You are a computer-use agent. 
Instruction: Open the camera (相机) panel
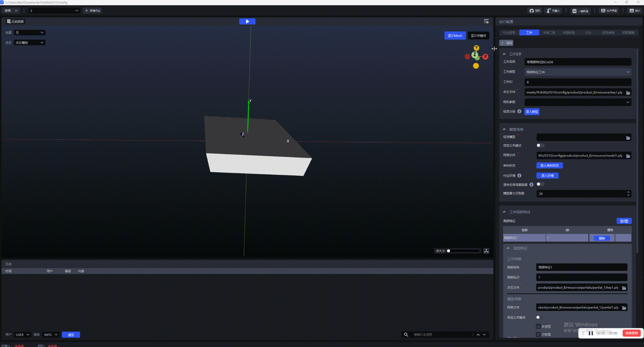coord(534,10)
